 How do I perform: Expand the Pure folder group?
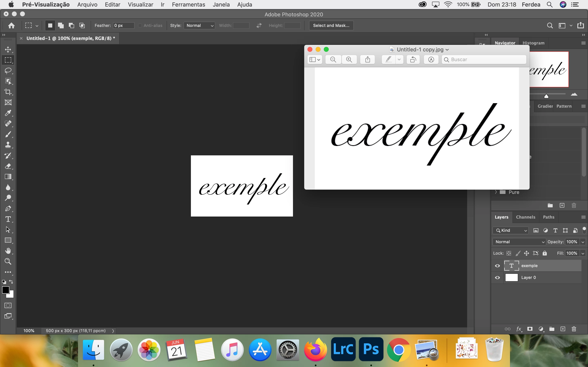tap(496, 192)
